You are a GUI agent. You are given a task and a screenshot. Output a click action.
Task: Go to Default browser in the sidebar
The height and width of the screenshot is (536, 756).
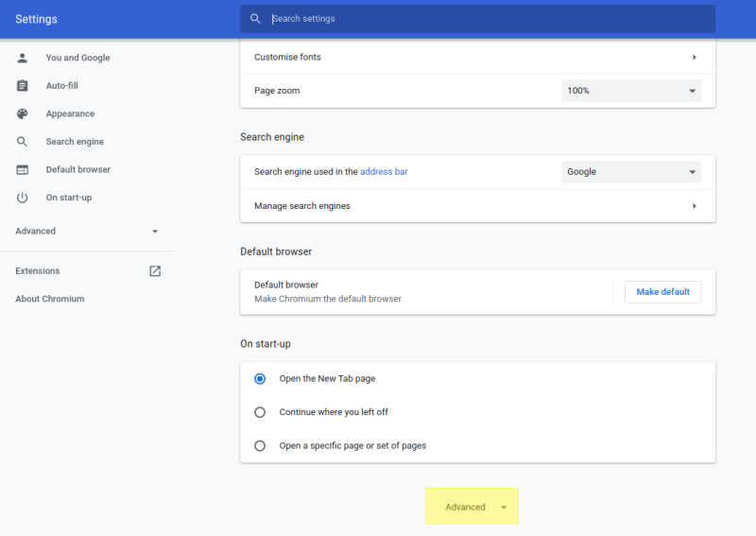[x=78, y=170]
